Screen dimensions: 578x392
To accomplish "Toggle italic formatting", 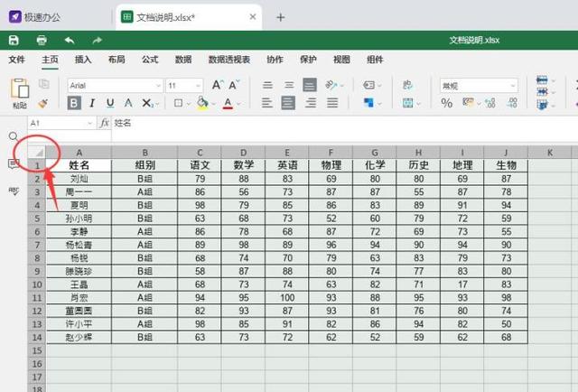I will pos(92,103).
